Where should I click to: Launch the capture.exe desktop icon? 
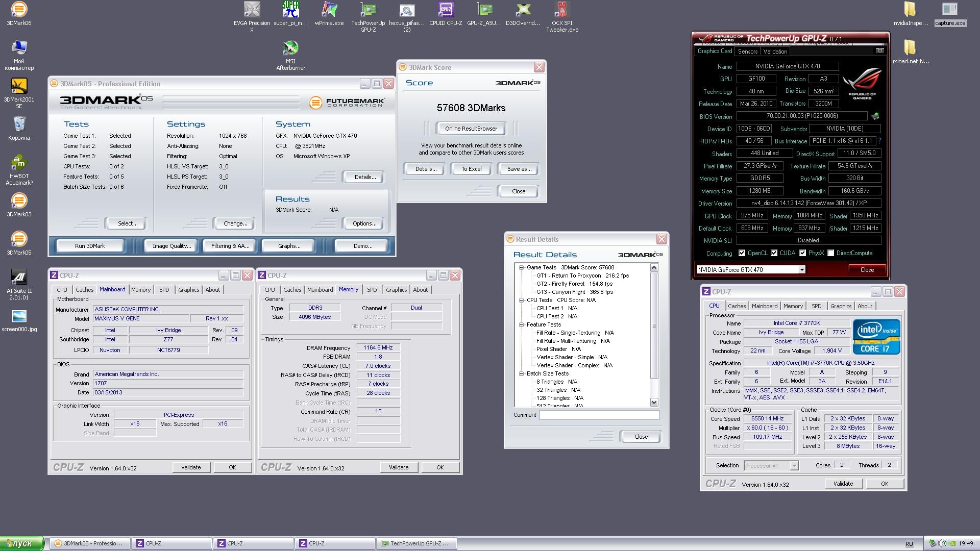pos(950,14)
